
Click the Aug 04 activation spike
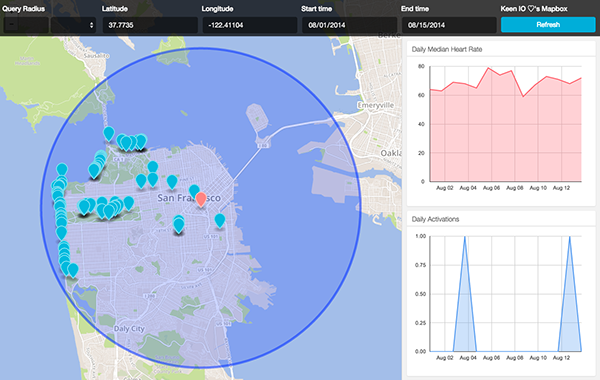point(465,237)
